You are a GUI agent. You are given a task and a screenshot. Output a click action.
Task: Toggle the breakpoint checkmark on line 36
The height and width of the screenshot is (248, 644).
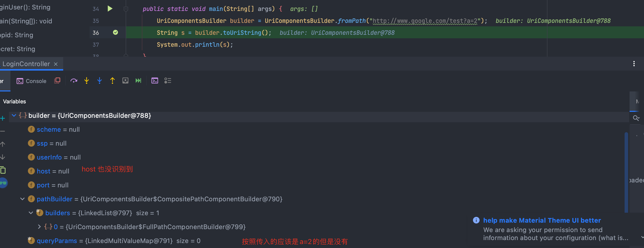[115, 32]
